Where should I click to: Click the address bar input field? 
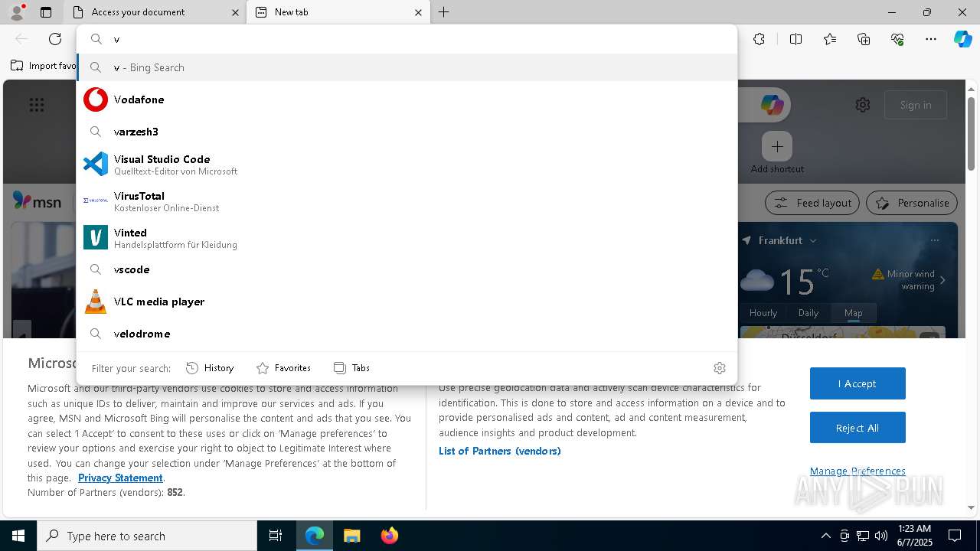[x=421, y=39]
